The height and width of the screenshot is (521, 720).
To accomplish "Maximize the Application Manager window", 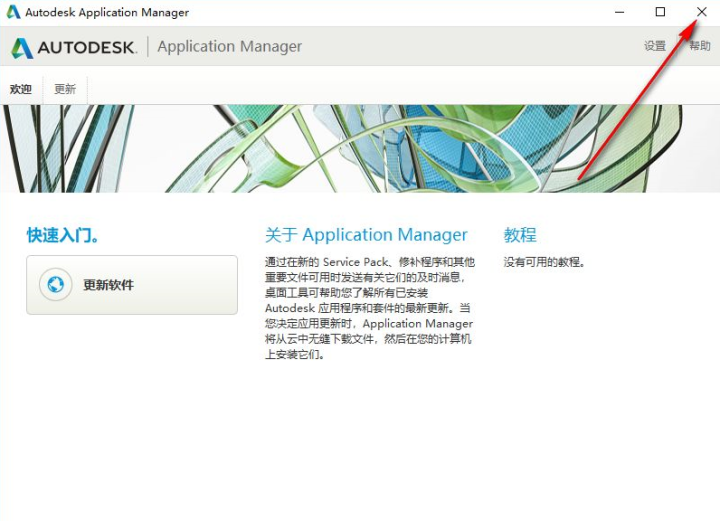I will [660, 12].
